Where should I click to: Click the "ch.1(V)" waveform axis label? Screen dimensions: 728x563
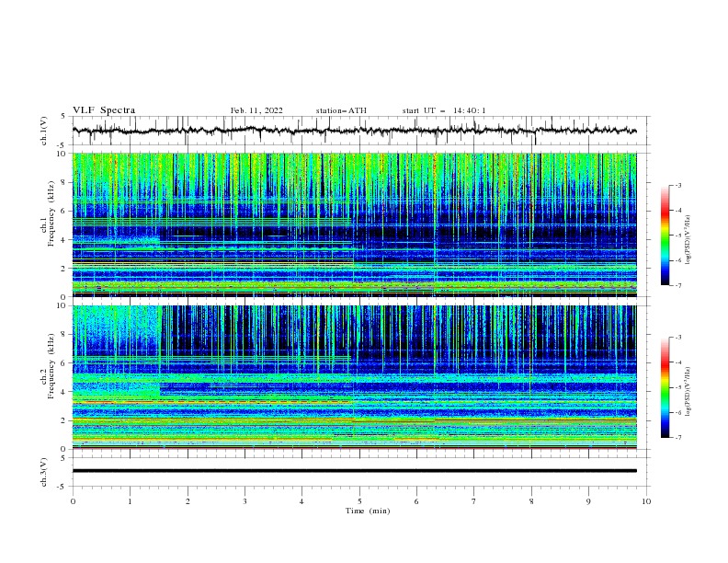click(44, 131)
